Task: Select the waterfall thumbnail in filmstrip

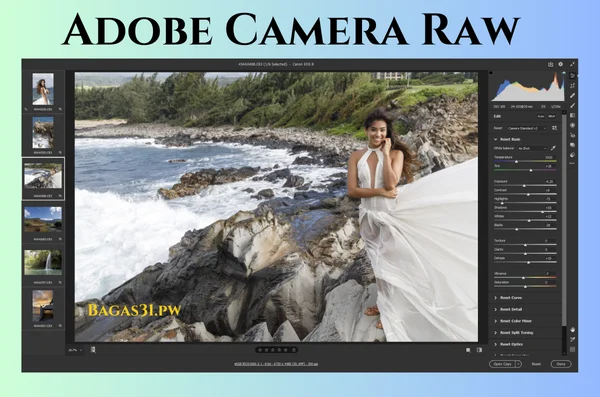Action: (43, 263)
